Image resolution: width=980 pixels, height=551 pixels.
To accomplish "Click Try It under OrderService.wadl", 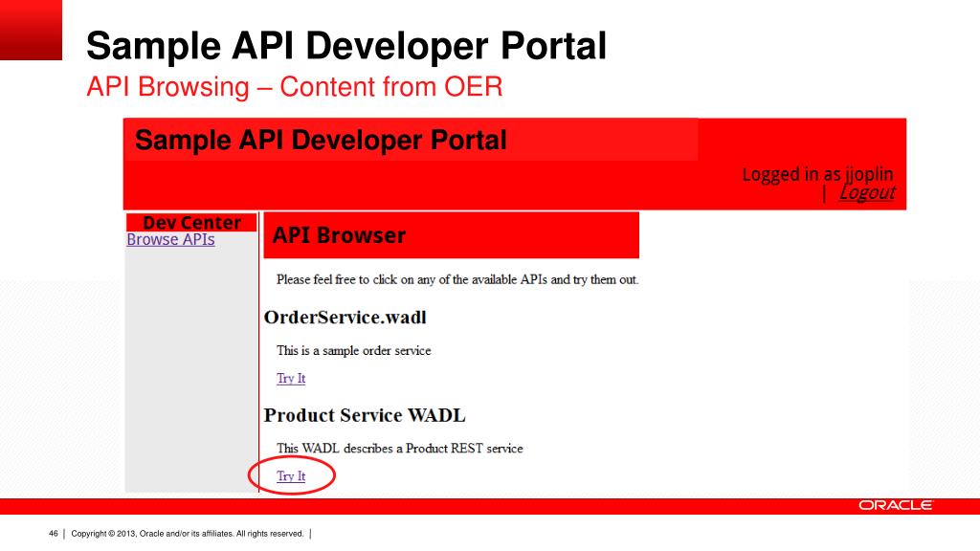I will pyautogui.click(x=291, y=379).
